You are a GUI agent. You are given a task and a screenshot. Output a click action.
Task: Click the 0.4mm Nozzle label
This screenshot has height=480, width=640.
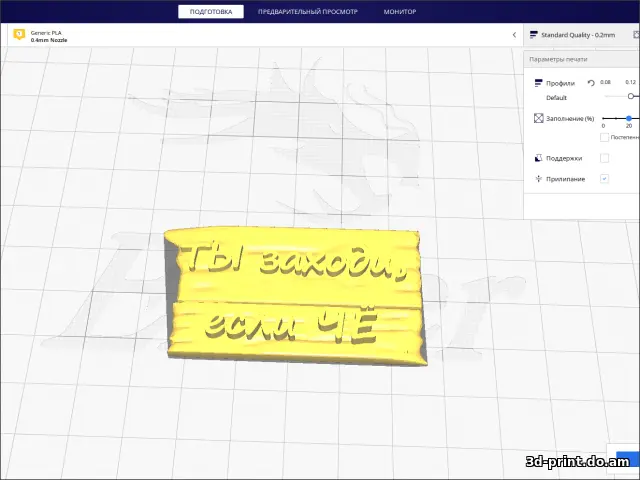pos(49,40)
